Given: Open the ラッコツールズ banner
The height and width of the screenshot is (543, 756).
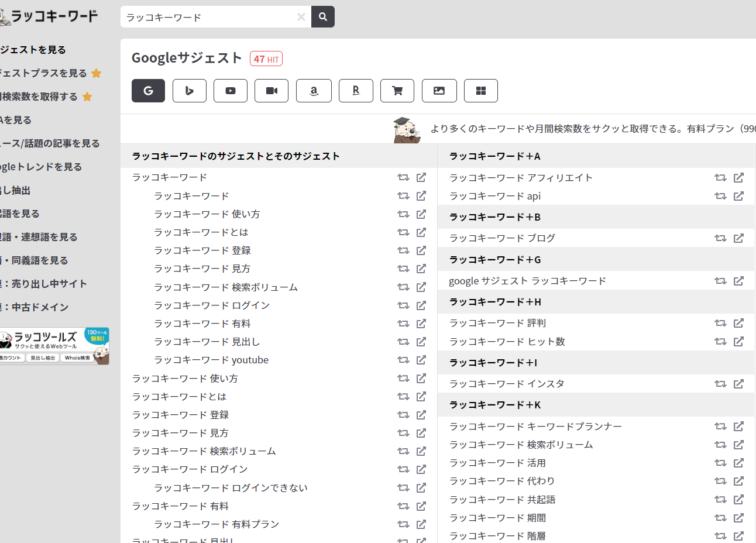Looking at the screenshot, I should pos(54,346).
